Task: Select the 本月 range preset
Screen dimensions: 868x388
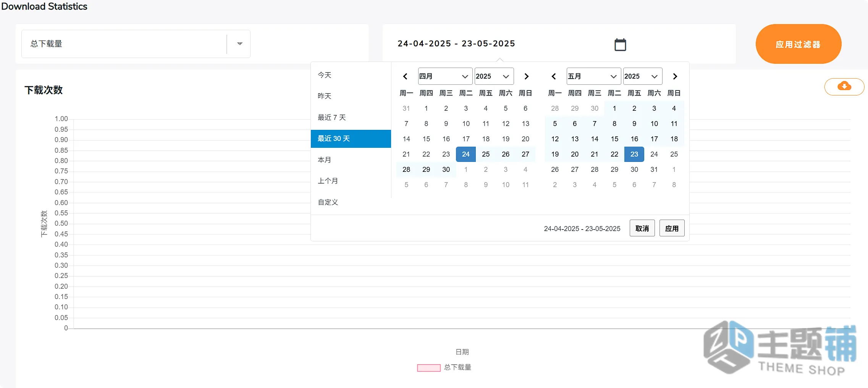Action: pyautogui.click(x=351, y=160)
